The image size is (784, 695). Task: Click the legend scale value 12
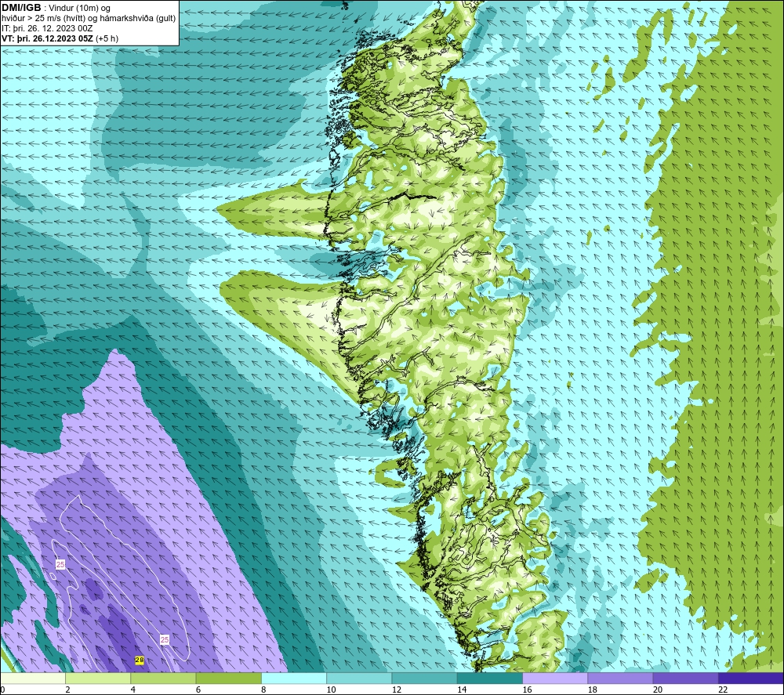397,690
